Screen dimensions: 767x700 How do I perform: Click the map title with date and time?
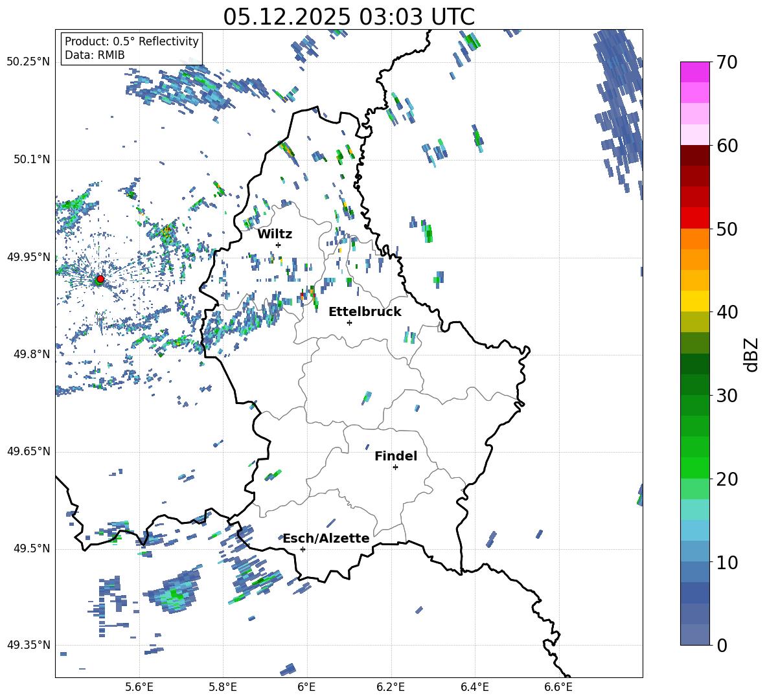(349, 17)
